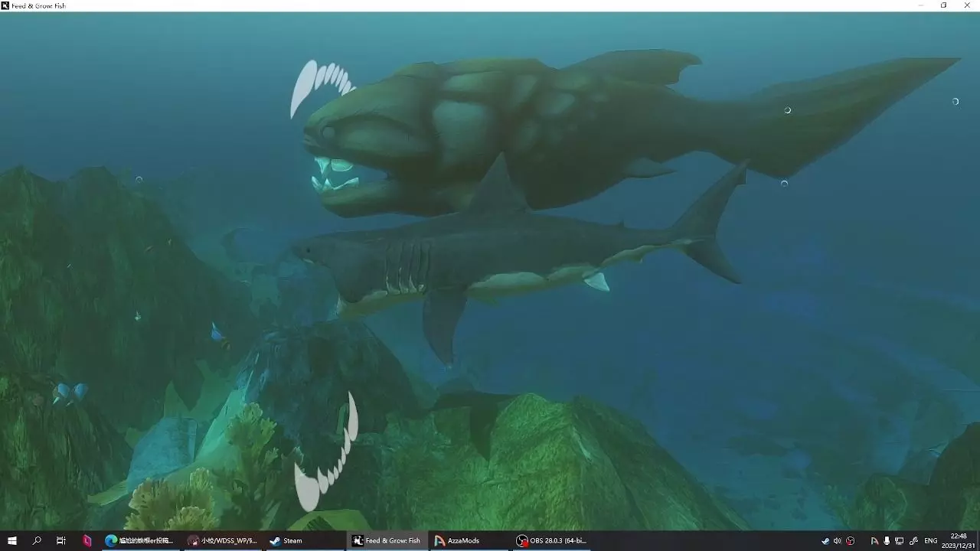Open the volume speaker tray icon
Screen dimensions: 980x551
pos(838,541)
